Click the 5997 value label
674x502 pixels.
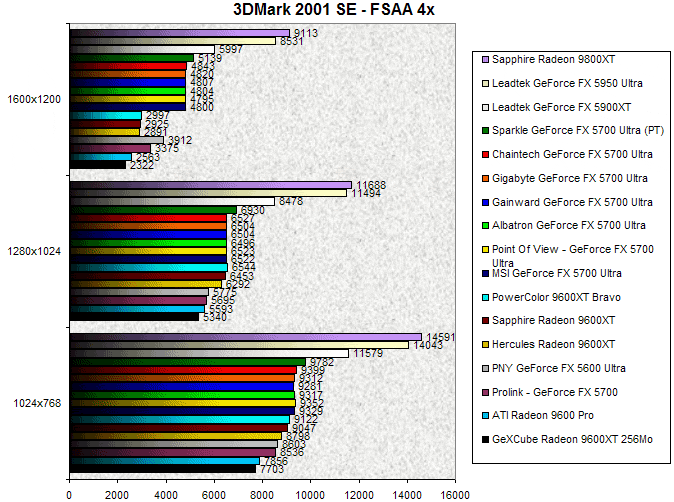(x=231, y=49)
